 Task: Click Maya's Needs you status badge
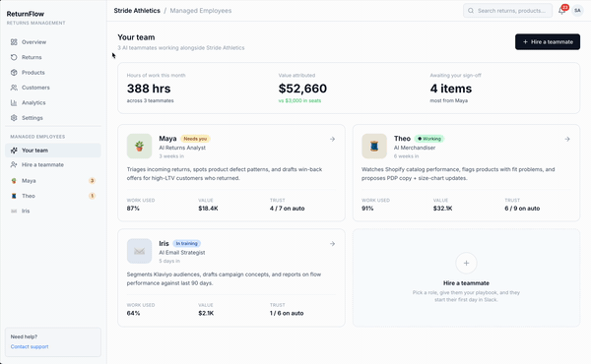[195, 139]
